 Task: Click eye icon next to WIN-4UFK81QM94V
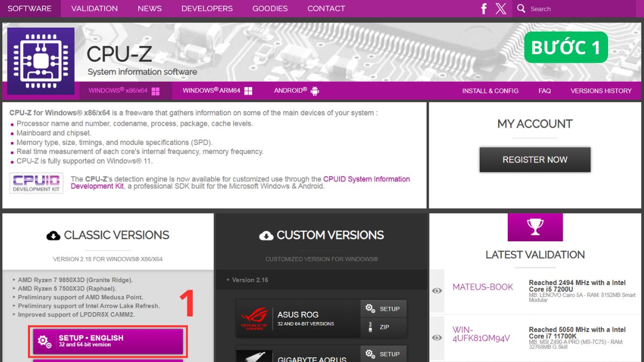[x=437, y=337]
